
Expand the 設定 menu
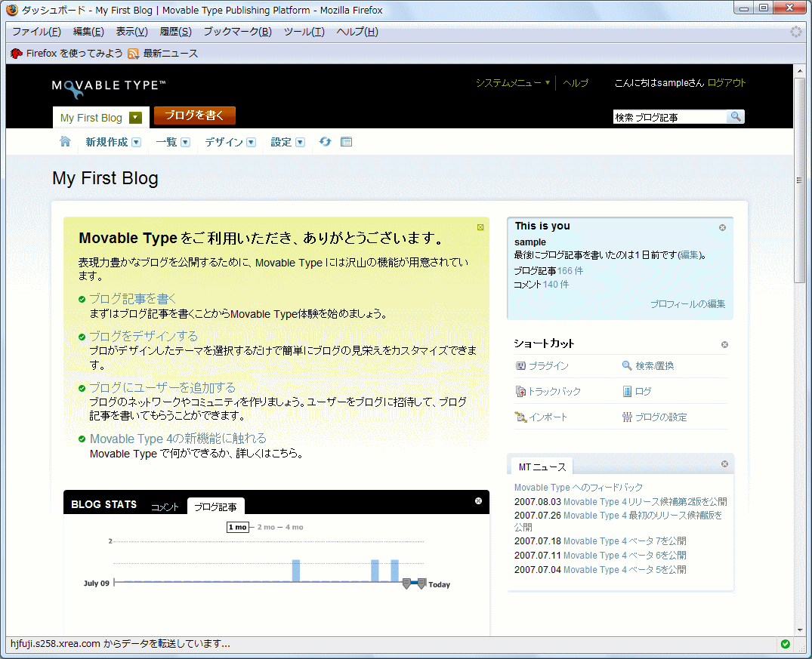click(301, 143)
